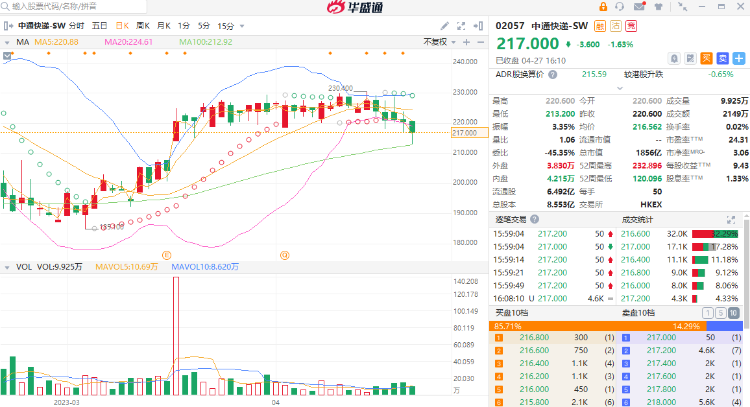
Task: Click the price alert bell icon
Action: (x=674, y=58)
